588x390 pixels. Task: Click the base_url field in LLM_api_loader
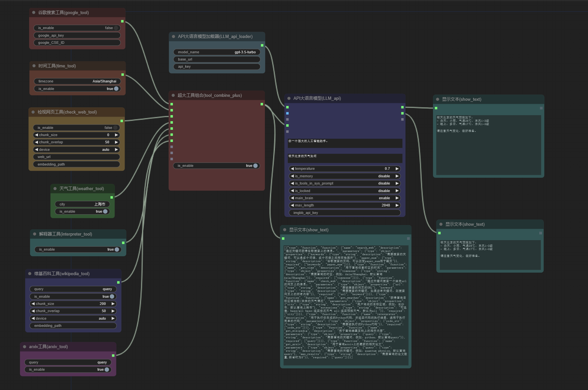point(217,59)
